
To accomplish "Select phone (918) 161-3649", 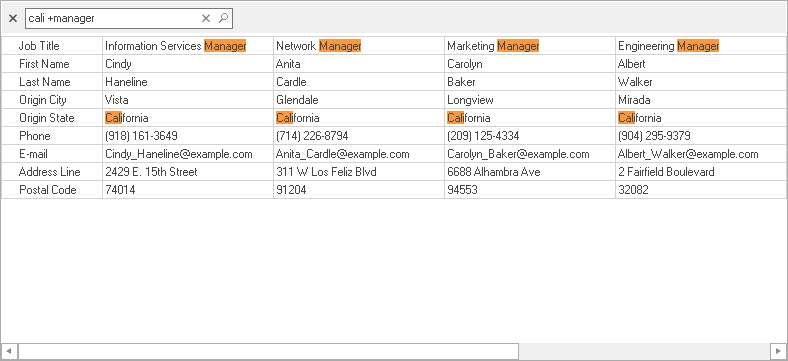I will (x=188, y=136).
